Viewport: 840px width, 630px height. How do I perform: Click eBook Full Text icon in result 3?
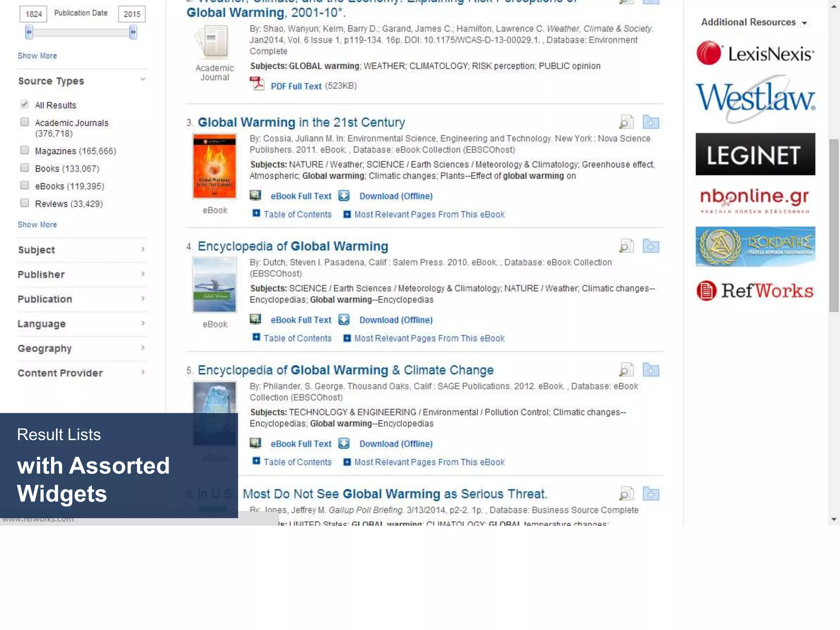(256, 196)
